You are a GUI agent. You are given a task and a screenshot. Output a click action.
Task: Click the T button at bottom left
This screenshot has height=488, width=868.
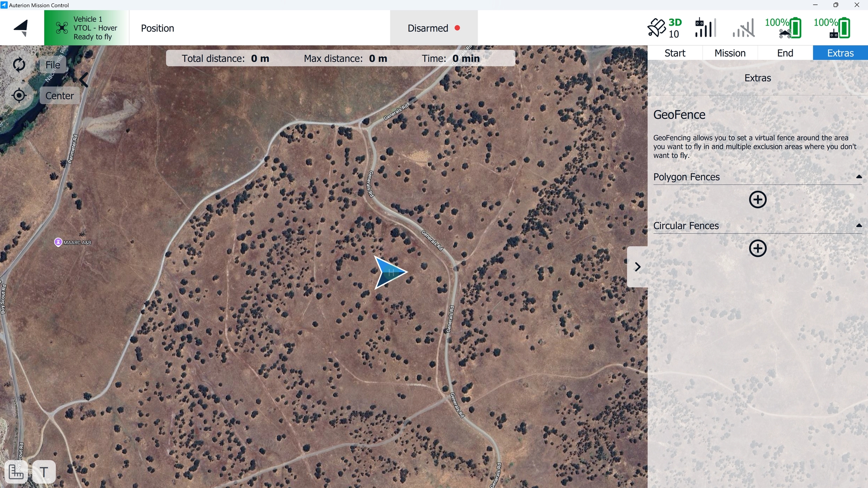click(44, 471)
